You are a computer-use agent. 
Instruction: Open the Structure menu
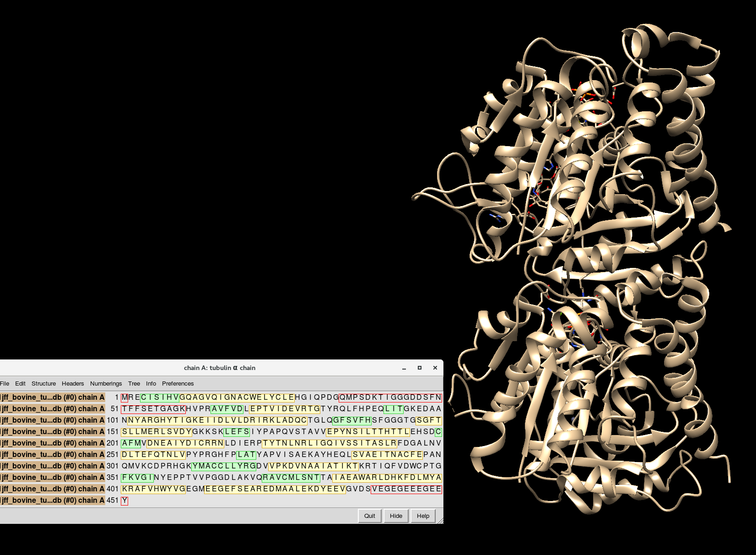(x=43, y=384)
